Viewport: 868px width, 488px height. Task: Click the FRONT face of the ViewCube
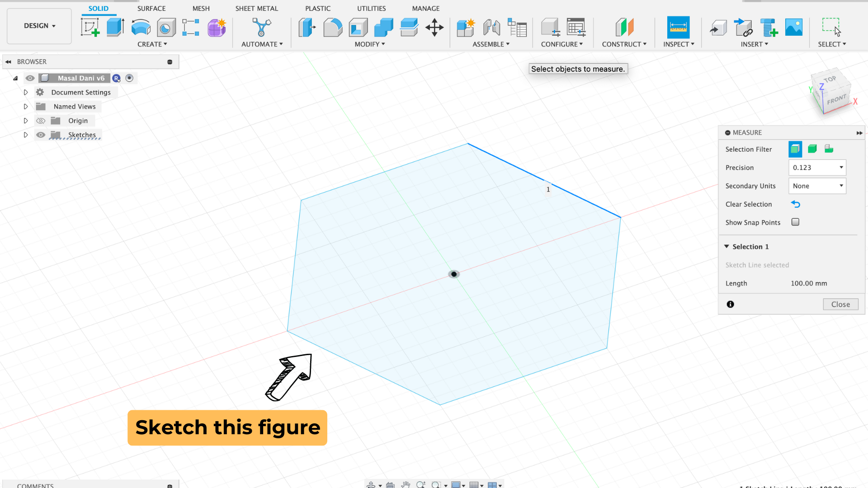click(x=836, y=99)
